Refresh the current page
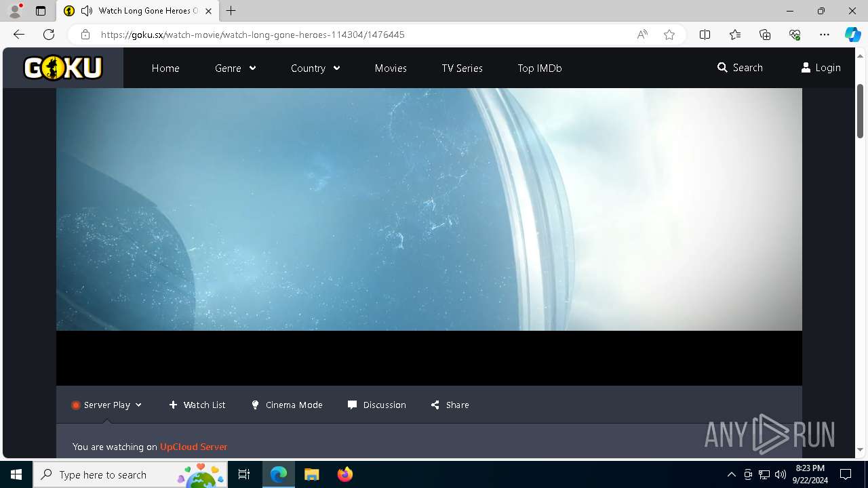868x488 pixels. pyautogui.click(x=49, y=35)
